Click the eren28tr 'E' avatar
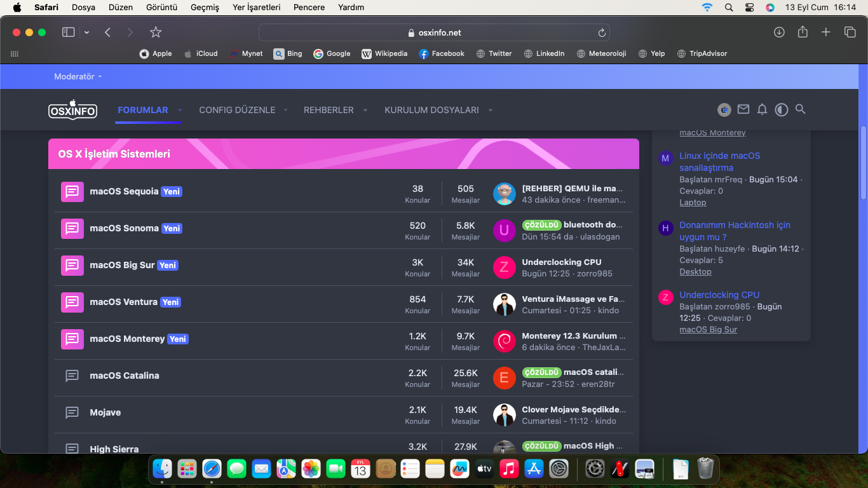 (505, 378)
